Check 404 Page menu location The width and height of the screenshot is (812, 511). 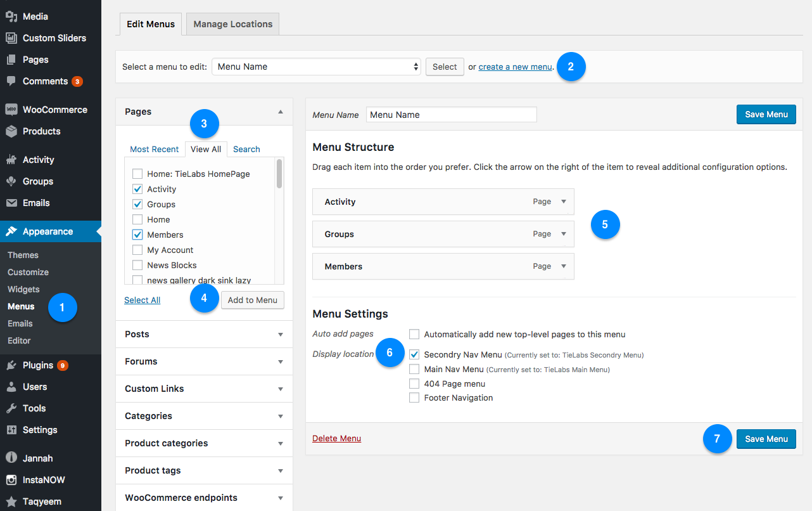pyautogui.click(x=414, y=384)
